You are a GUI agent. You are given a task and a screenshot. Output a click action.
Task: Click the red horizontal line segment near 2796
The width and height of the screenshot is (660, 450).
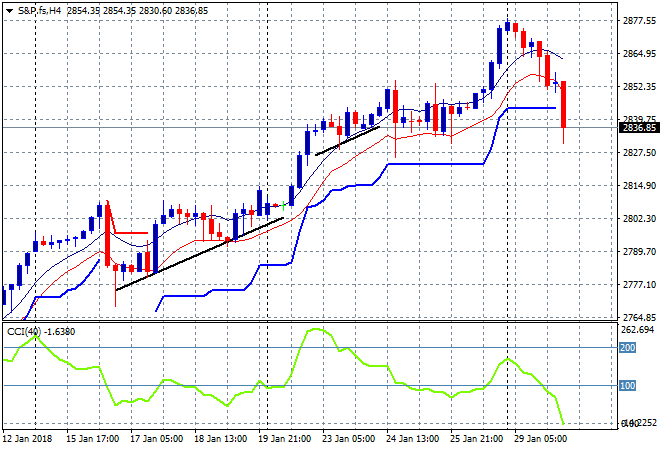131,233
